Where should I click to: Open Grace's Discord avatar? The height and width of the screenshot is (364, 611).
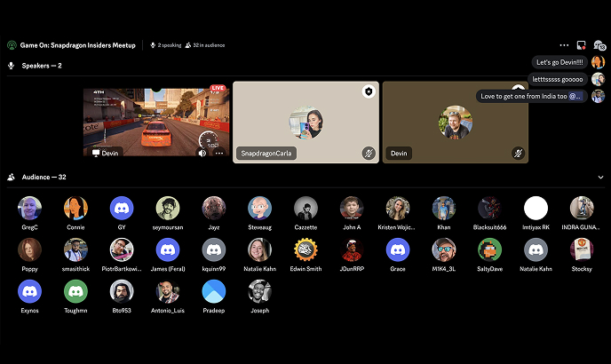[x=398, y=249]
